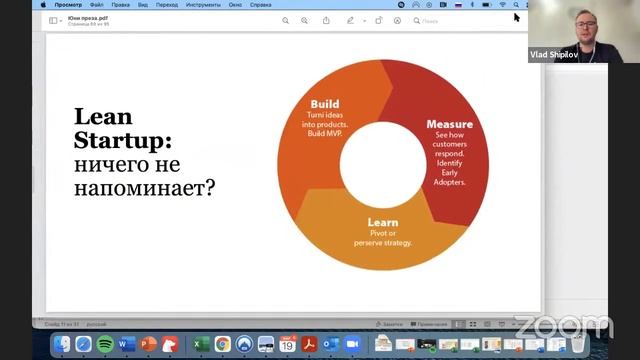Open Calendar showing 19 in Dock
This screenshot has height=360, width=640.
tap(287, 344)
